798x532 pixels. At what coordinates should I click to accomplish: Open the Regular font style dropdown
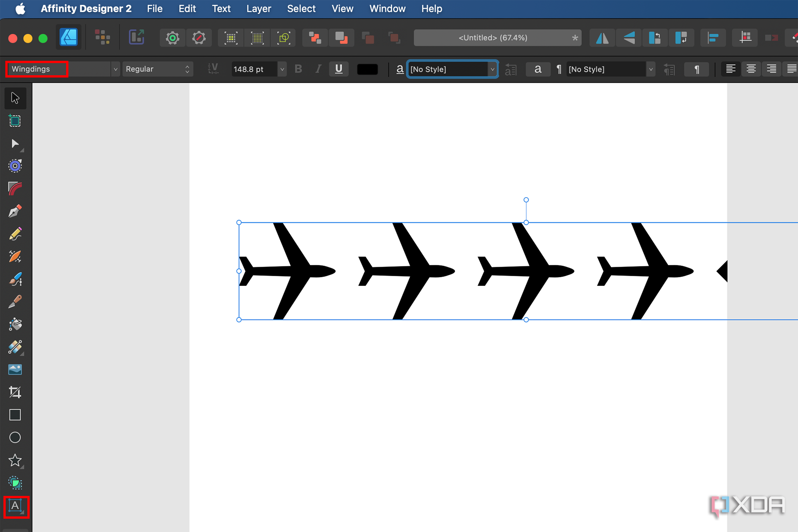(x=158, y=69)
